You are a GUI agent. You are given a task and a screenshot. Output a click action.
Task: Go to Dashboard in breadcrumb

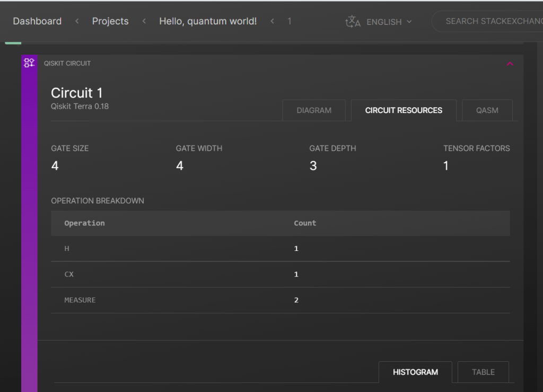[x=37, y=21]
